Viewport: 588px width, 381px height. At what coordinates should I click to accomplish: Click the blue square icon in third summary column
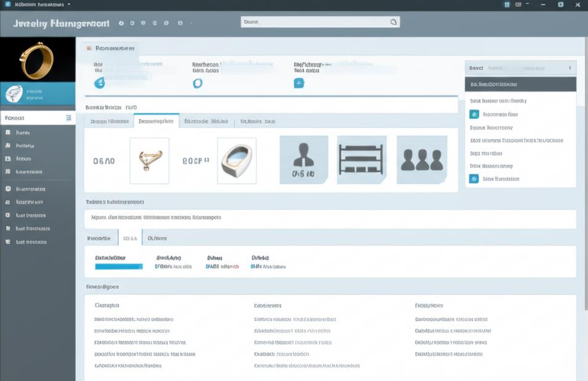click(299, 83)
